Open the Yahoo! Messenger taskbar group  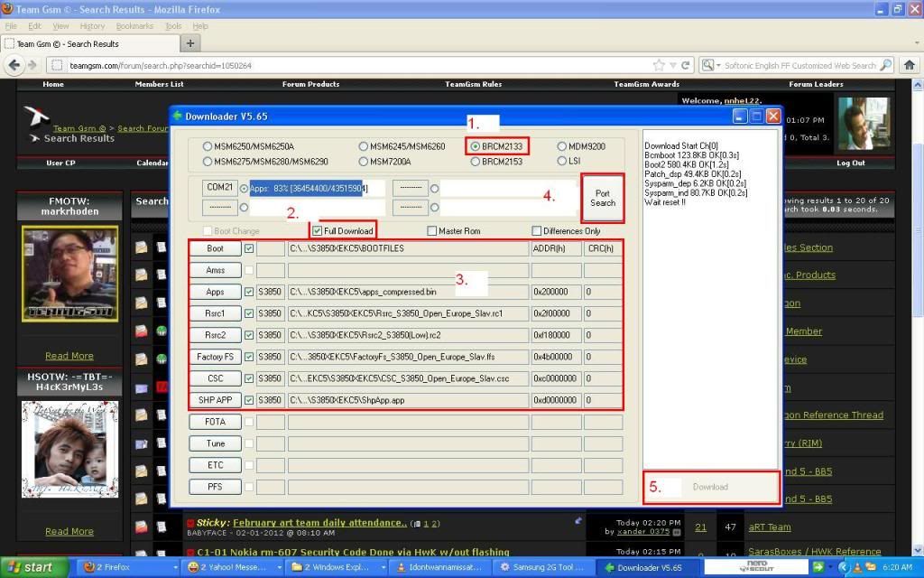(234, 567)
